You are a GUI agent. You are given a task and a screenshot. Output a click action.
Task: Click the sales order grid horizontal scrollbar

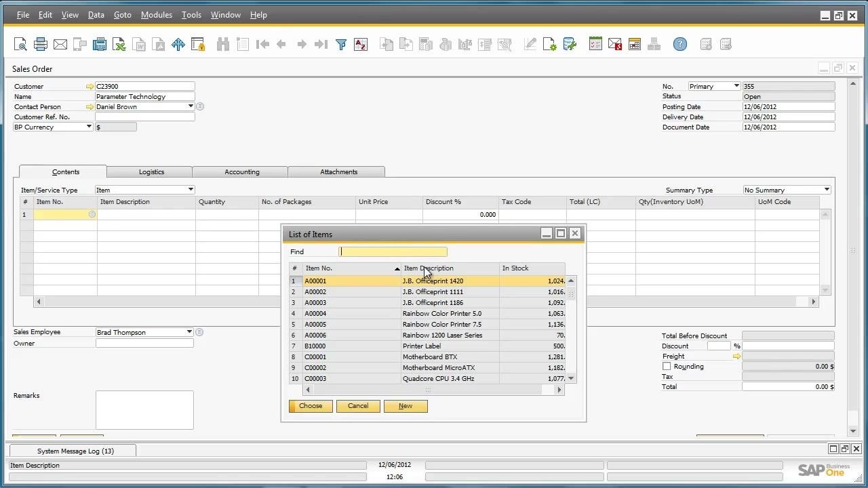point(426,302)
